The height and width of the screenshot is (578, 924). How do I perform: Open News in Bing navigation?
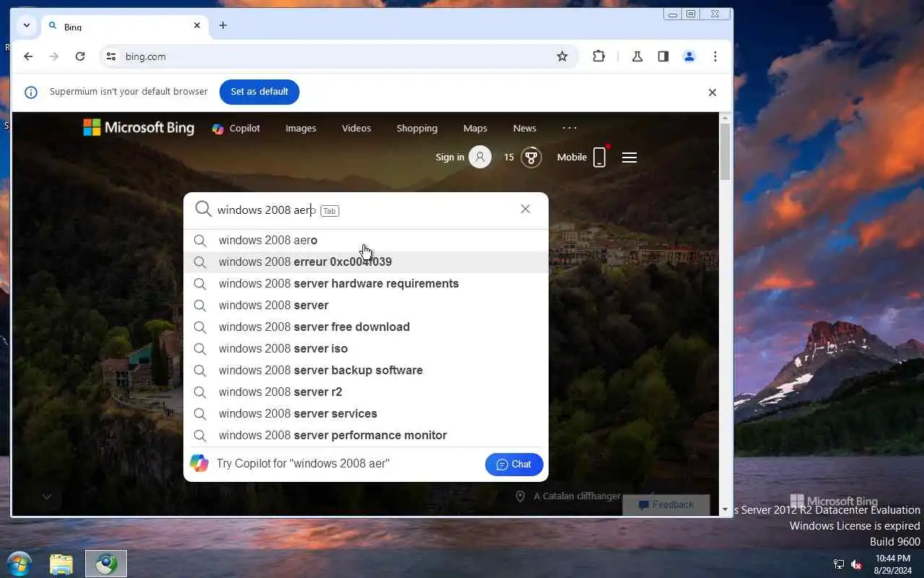point(525,129)
